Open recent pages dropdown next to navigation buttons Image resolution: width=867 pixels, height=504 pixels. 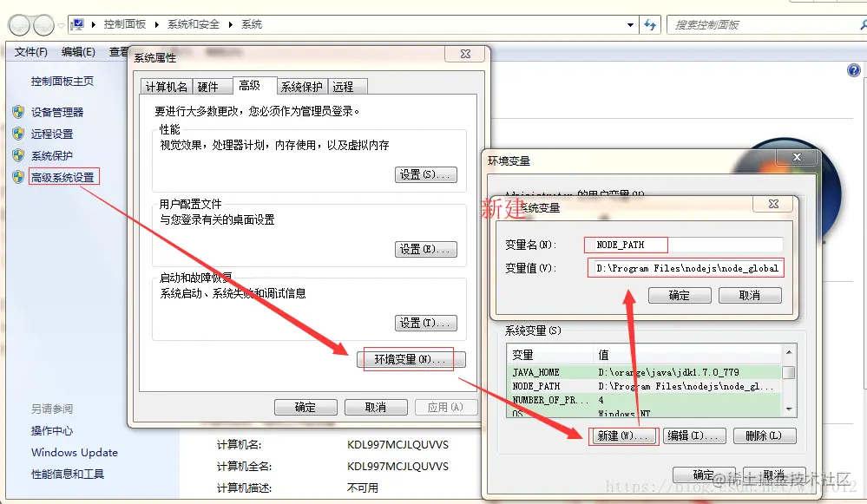(61, 25)
